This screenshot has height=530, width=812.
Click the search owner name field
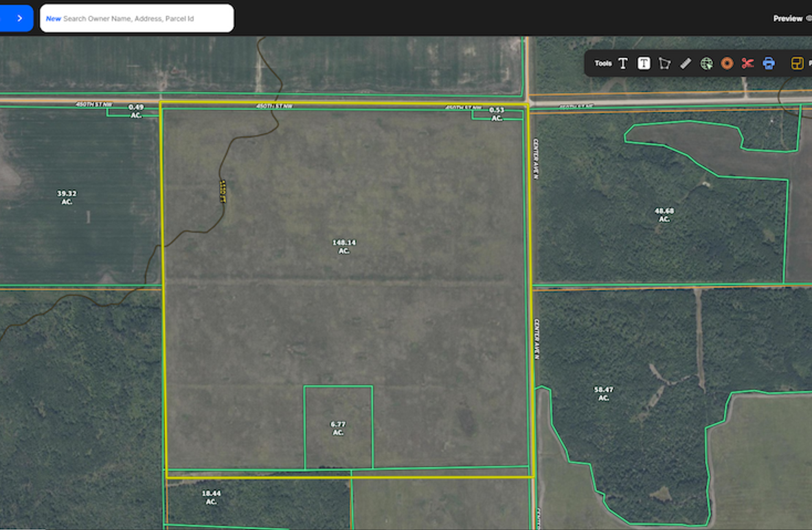click(137, 19)
